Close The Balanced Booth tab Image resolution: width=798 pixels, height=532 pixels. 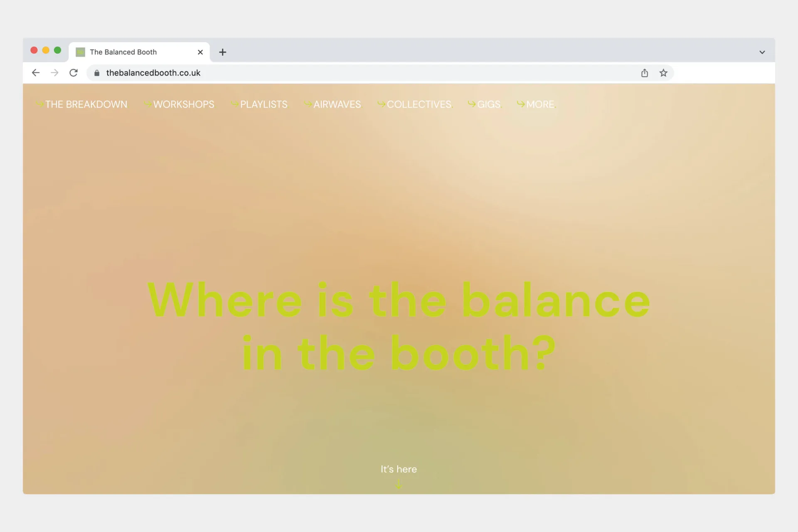tap(200, 52)
